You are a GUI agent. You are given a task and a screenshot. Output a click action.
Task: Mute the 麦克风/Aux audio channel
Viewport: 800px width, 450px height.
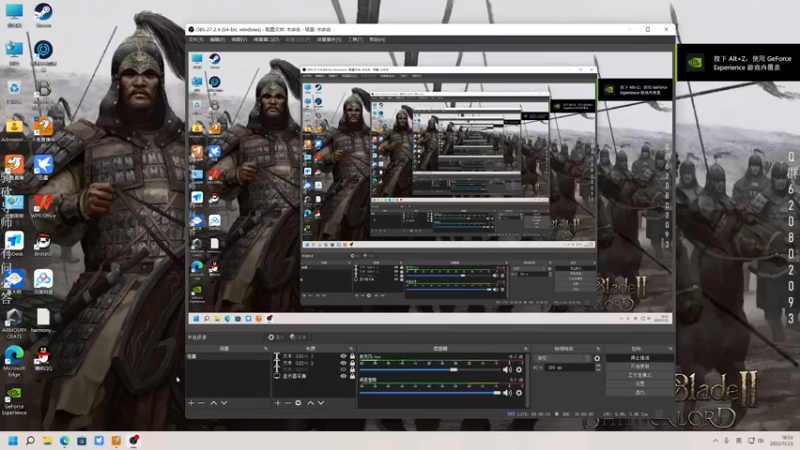(507, 369)
